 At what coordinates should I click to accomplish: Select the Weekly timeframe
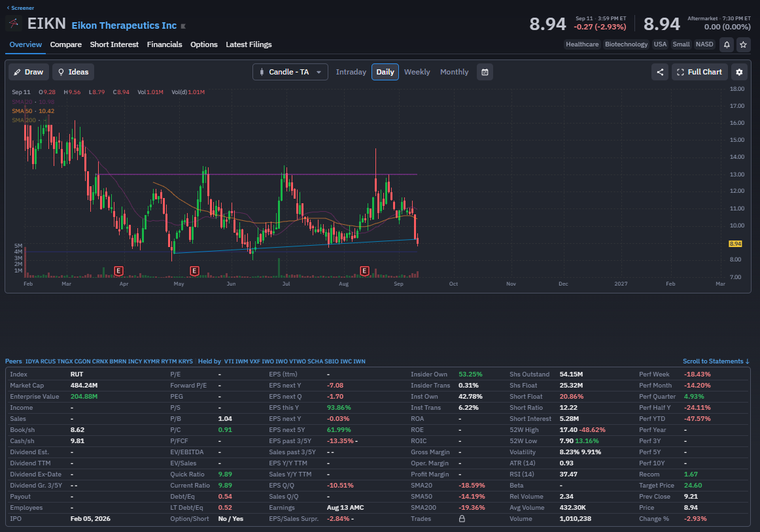point(417,72)
